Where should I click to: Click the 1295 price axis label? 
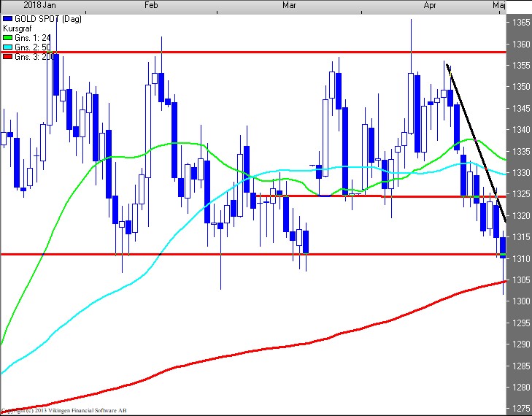(521, 323)
